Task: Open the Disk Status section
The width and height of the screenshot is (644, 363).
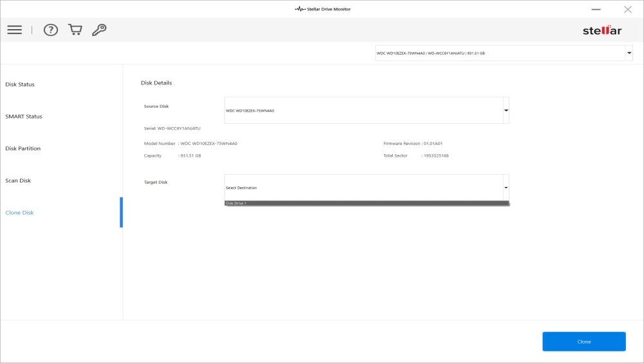Action: pos(20,84)
